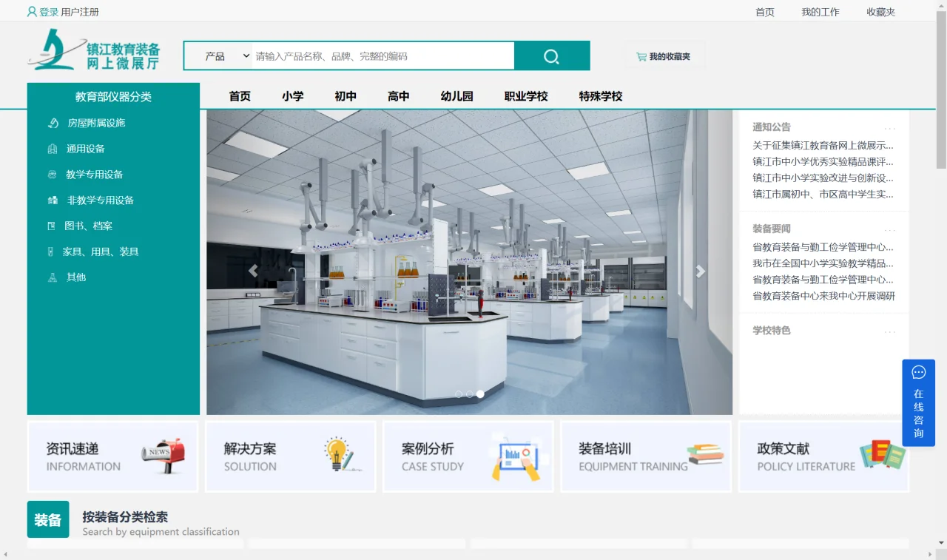The height and width of the screenshot is (560, 947).
Task: Click the vertical page scrollbar thumb
Action: pyautogui.click(x=941, y=89)
